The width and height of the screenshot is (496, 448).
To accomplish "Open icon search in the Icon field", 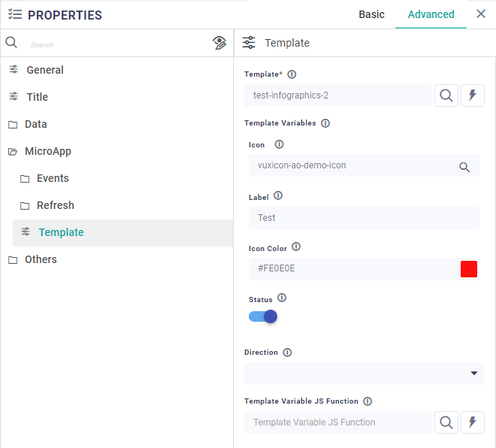I will [x=464, y=167].
